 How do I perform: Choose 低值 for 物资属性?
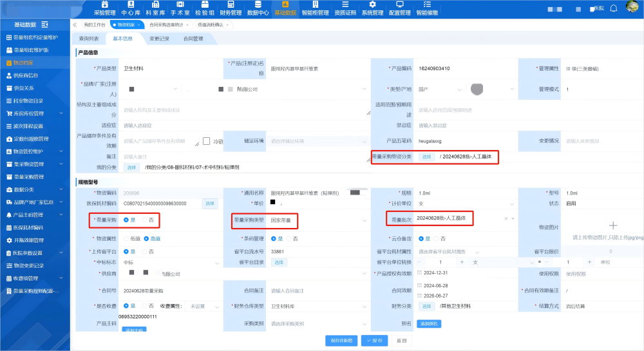pyautogui.click(x=126, y=238)
